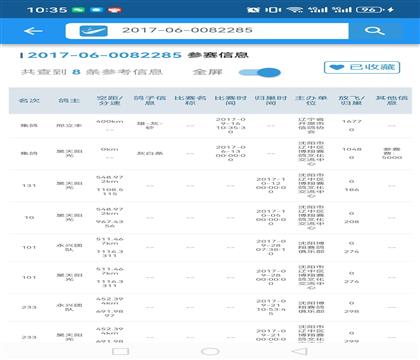Click the 已收藏 favorited button
The image size is (420, 360).
362,67
